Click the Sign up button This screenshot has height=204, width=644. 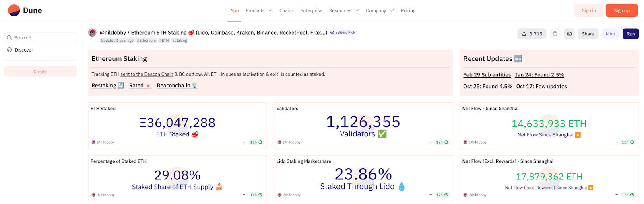tap(621, 10)
